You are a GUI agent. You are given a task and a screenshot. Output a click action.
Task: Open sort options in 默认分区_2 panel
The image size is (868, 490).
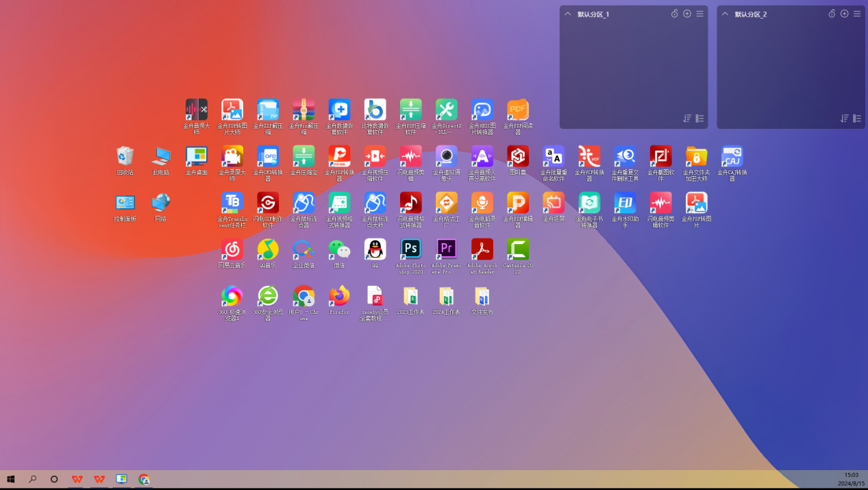pyautogui.click(x=845, y=119)
